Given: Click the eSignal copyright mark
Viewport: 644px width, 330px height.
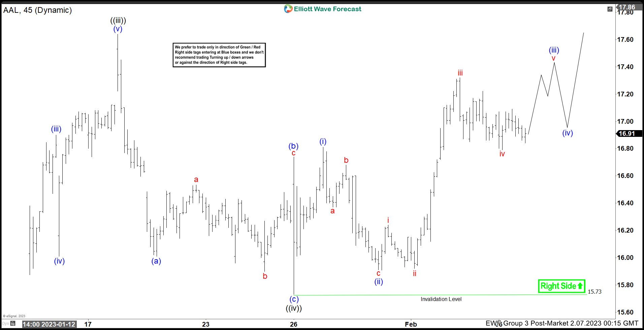Looking at the screenshot, I should pyautogui.click(x=13, y=316).
